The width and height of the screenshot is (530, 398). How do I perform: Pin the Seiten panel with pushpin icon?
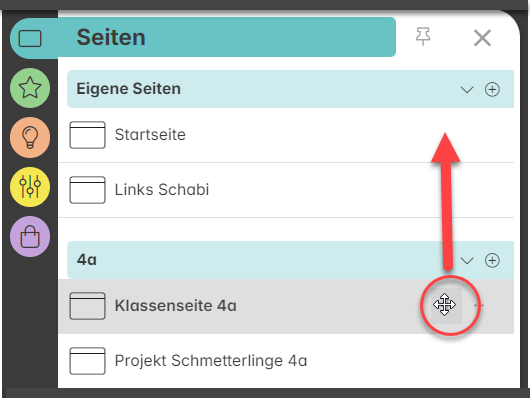tap(423, 37)
